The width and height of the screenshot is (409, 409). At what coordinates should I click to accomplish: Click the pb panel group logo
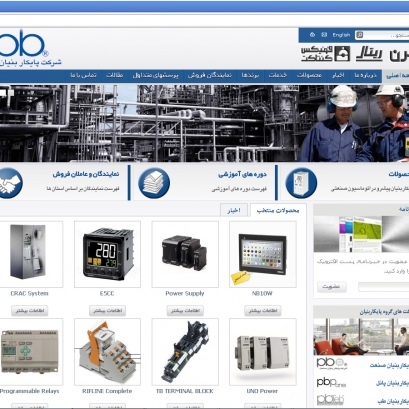(332, 383)
